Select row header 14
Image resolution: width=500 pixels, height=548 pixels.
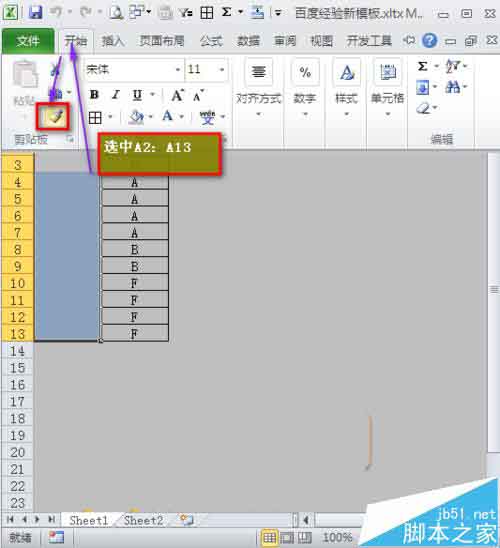[17, 351]
